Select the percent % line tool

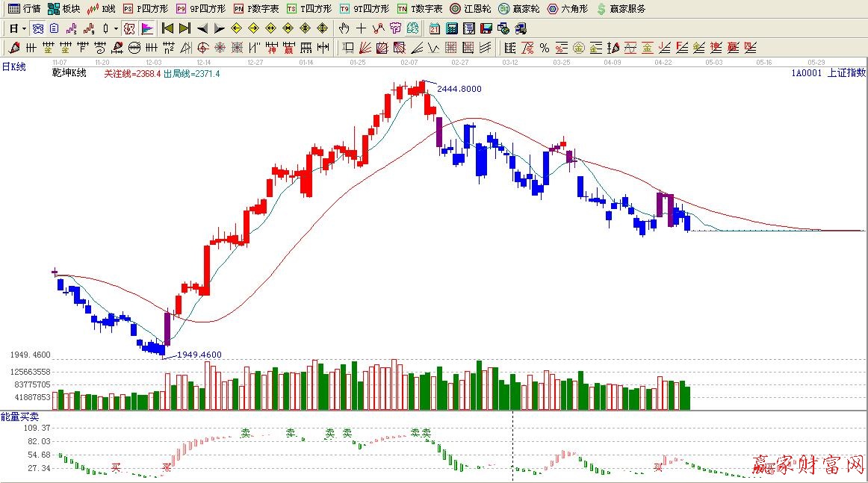545,48
